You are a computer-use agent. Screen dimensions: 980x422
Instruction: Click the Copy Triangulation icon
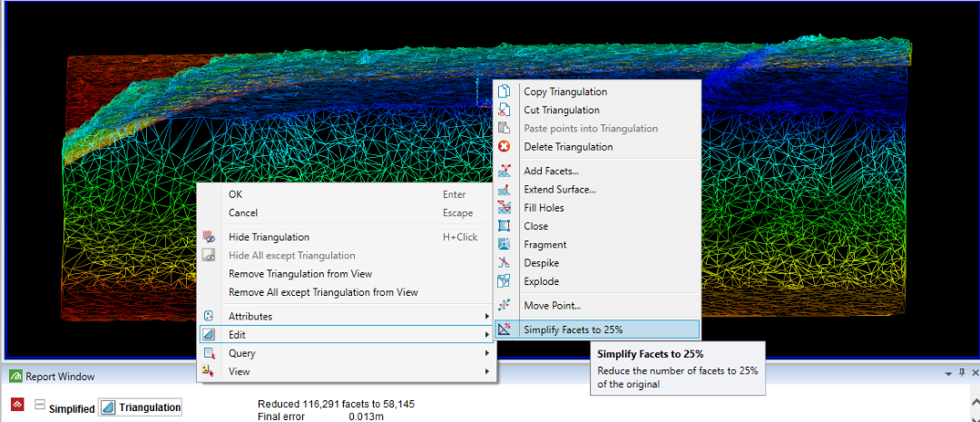coord(505,92)
